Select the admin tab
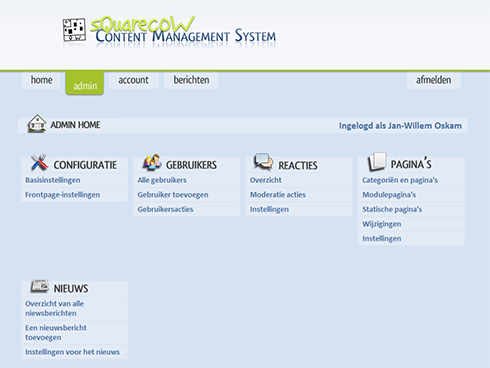The height and width of the screenshot is (368, 490). [85, 83]
